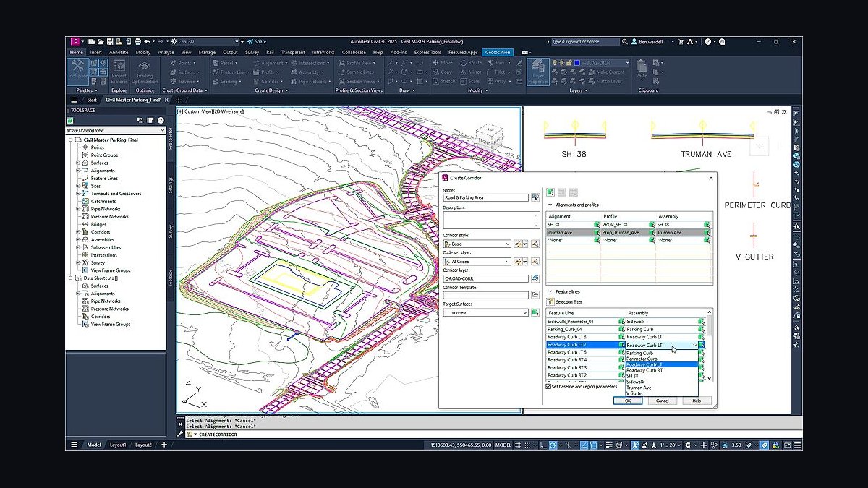Open the Target Surface dropdown

pos(486,313)
